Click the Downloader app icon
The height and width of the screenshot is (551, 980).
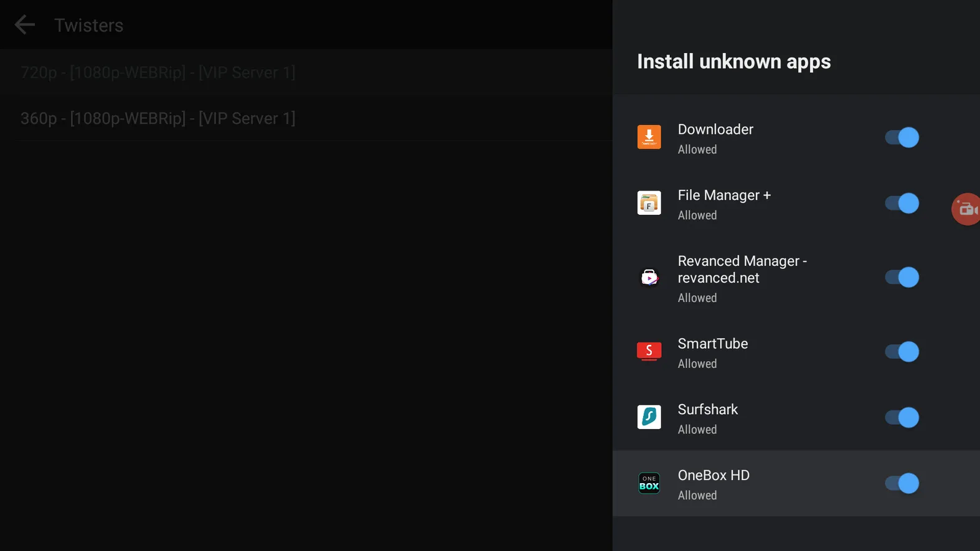[649, 137]
